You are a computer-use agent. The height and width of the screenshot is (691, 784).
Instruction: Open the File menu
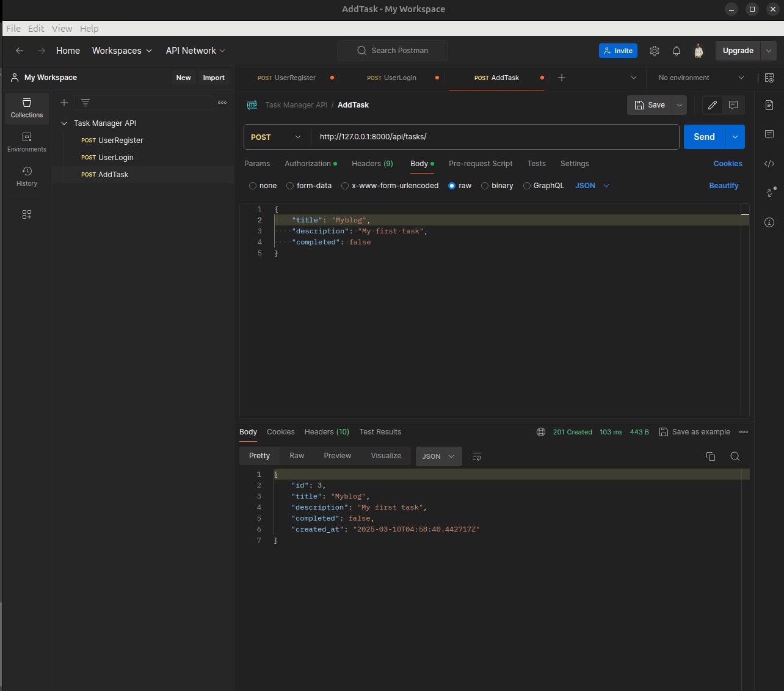[13, 29]
